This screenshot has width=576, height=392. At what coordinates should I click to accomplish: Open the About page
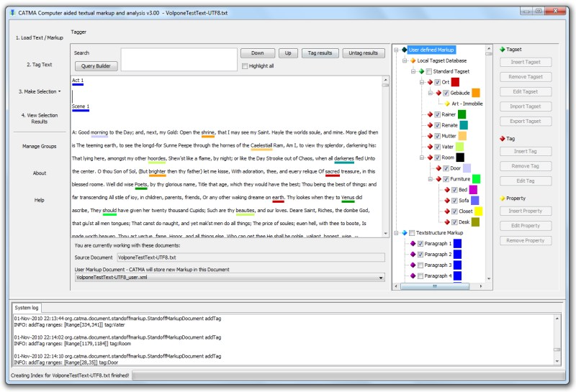point(40,173)
